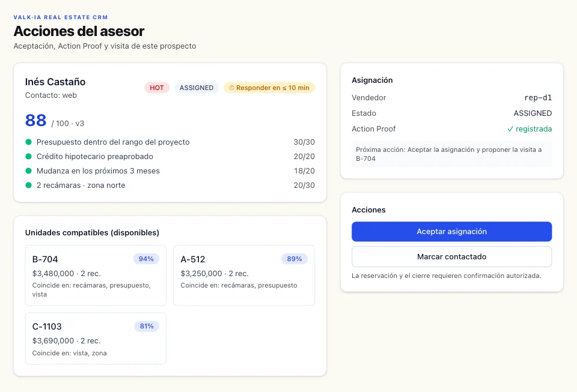This screenshot has width=577, height=392.
Task: Click the Asignación panel heading
Action: point(372,80)
